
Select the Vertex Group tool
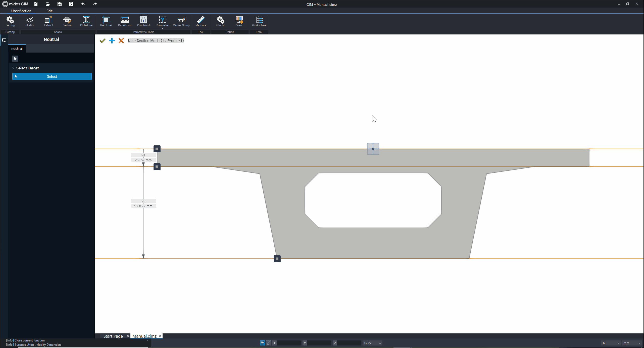[181, 21]
